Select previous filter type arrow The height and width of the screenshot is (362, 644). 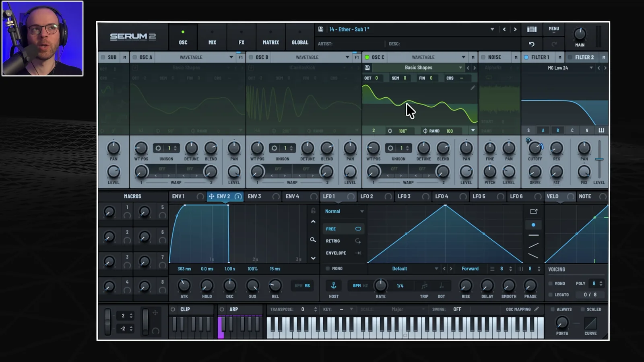[599, 68]
